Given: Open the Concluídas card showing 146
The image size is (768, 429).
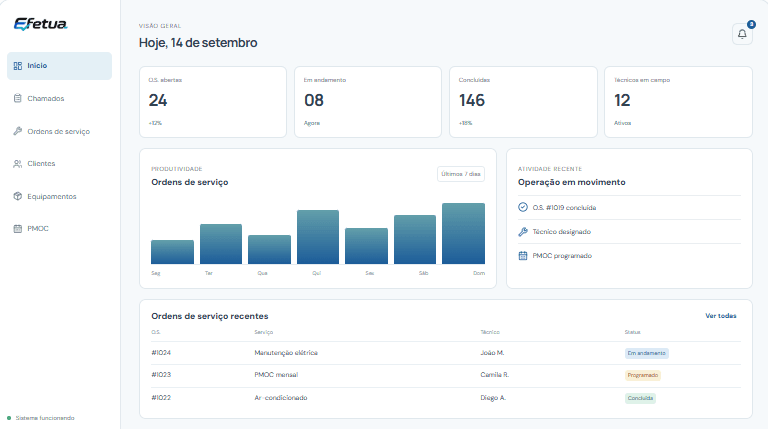Looking at the screenshot, I should [x=523, y=102].
